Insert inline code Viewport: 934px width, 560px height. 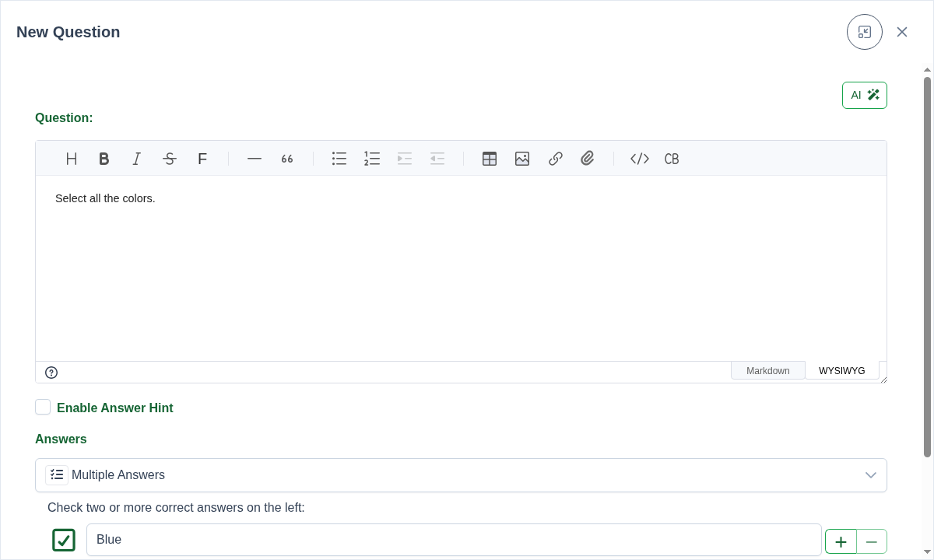(x=640, y=159)
